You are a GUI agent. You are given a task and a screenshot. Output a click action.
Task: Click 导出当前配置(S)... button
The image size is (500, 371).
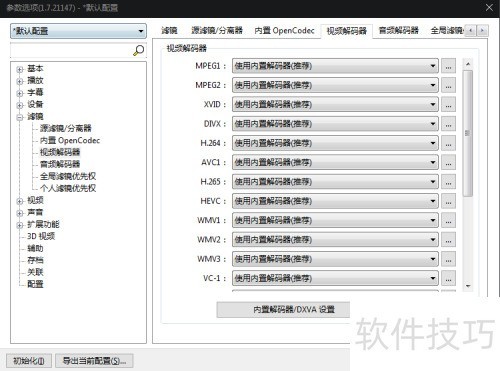pyautogui.click(x=94, y=361)
